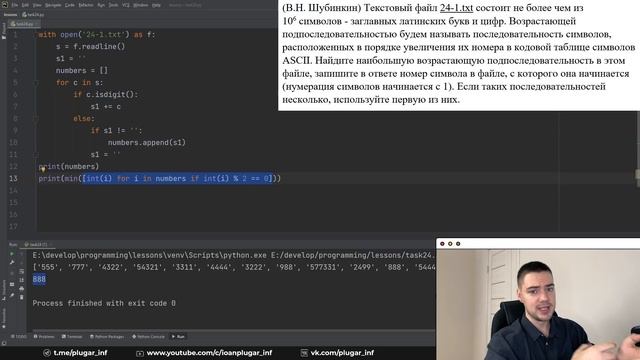Open the Favorites side tool window
The width and height of the screenshot is (640, 360).
4,318
